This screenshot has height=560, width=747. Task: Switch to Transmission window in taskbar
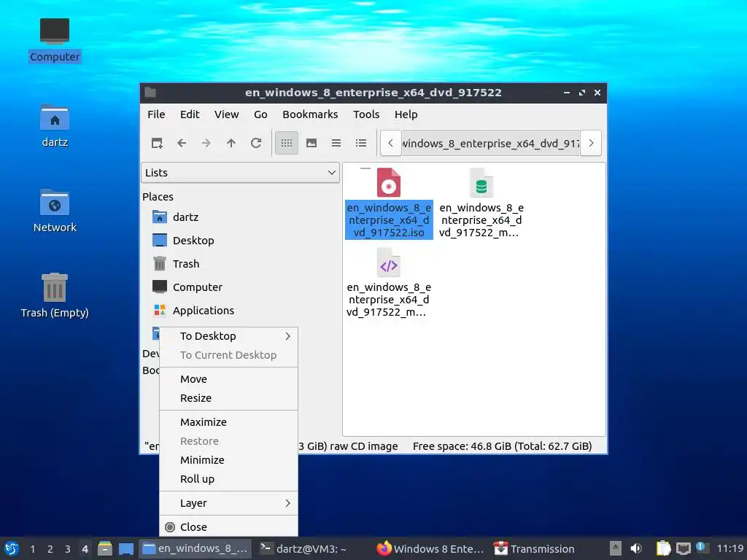pos(534,548)
